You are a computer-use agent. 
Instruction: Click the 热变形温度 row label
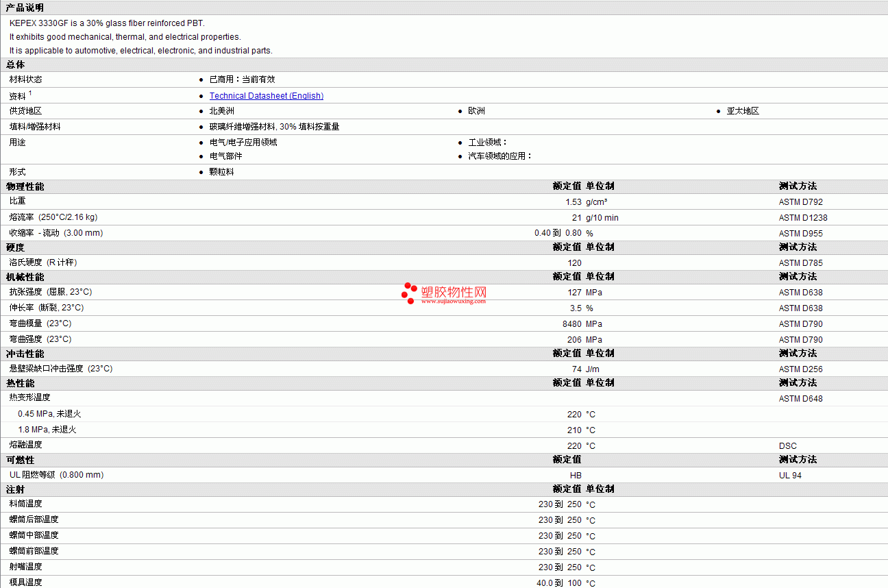[29, 397]
